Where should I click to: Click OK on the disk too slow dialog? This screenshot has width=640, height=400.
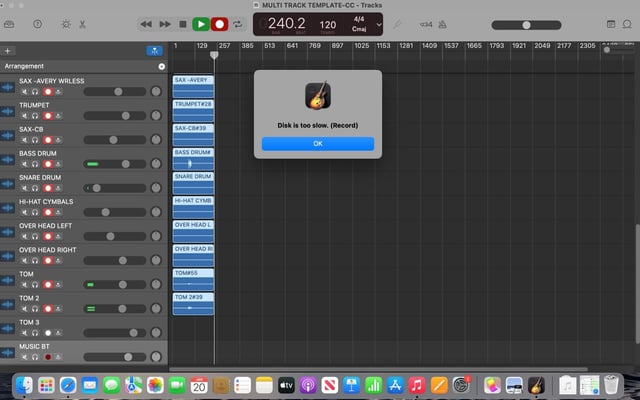click(x=318, y=143)
